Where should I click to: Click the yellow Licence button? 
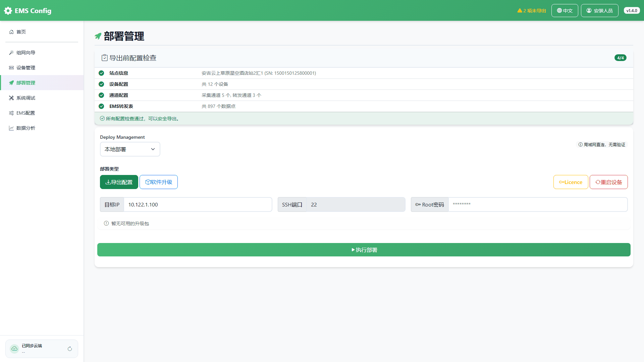point(571,182)
